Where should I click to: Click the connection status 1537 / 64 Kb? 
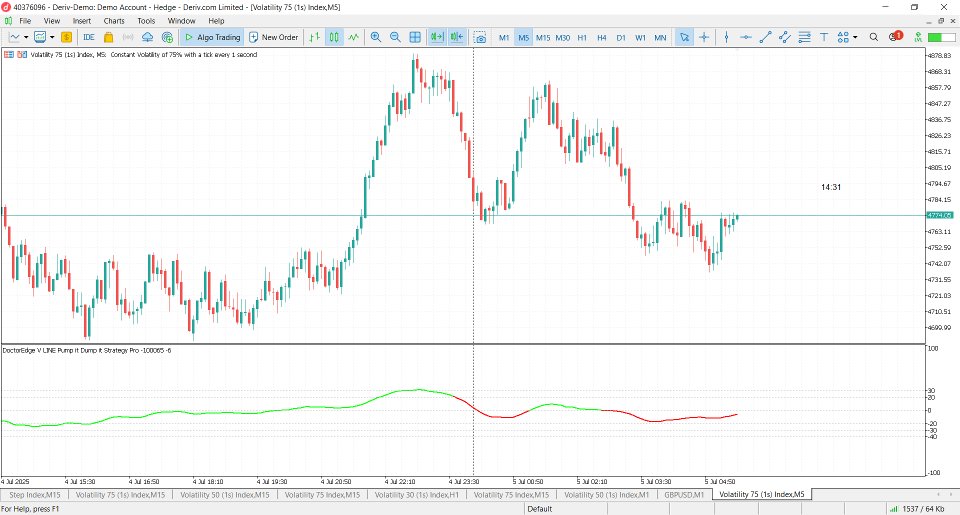tap(917, 509)
